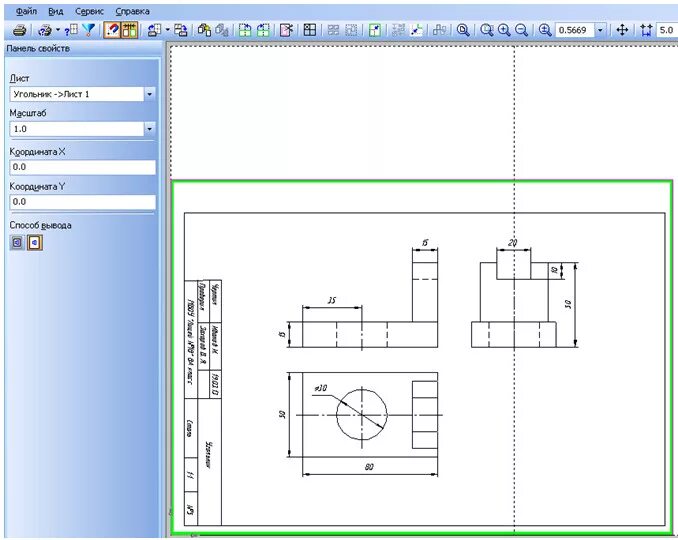Click the blue funnel filter icon

pos(89,30)
